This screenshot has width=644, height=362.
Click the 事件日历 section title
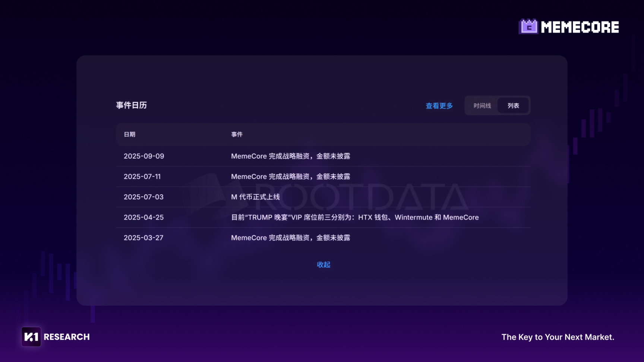click(131, 105)
